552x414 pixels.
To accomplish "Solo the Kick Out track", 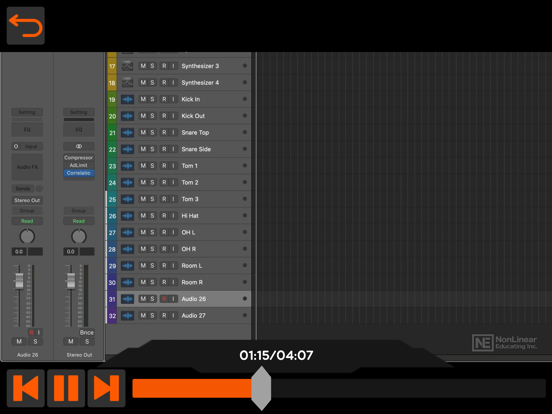I will click(152, 116).
